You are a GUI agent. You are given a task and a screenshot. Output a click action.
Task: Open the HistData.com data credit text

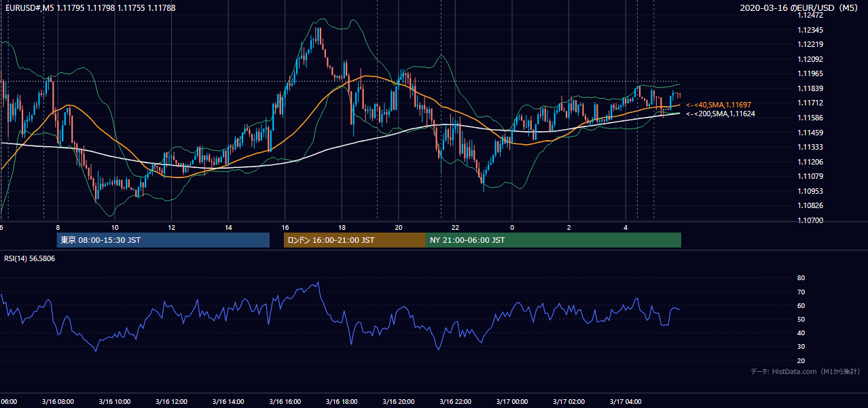[805, 371]
